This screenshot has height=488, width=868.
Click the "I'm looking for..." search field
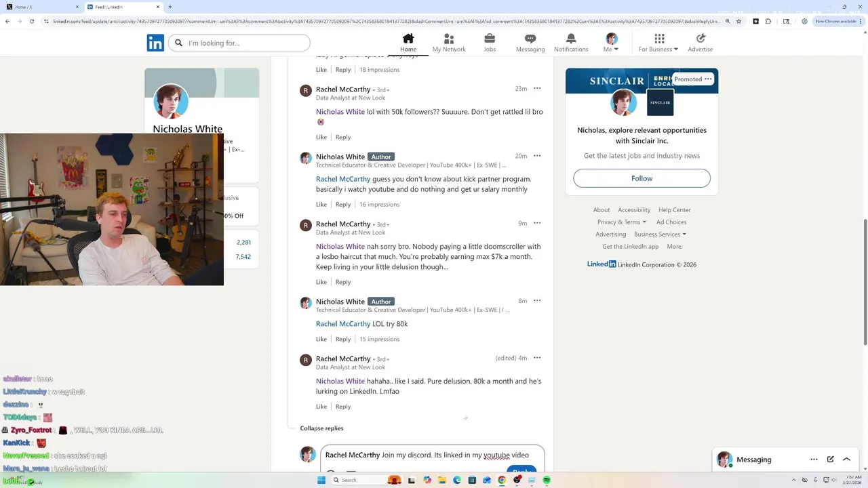click(238, 43)
